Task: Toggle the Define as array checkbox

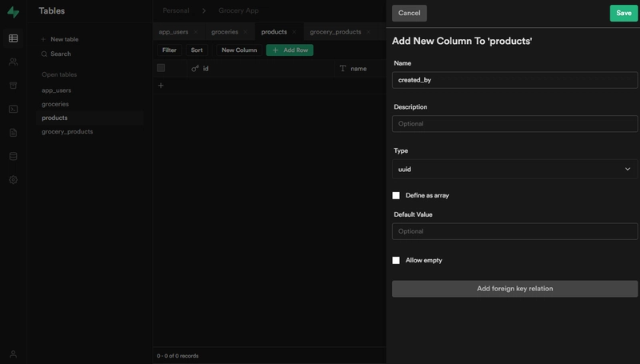Action: point(396,195)
